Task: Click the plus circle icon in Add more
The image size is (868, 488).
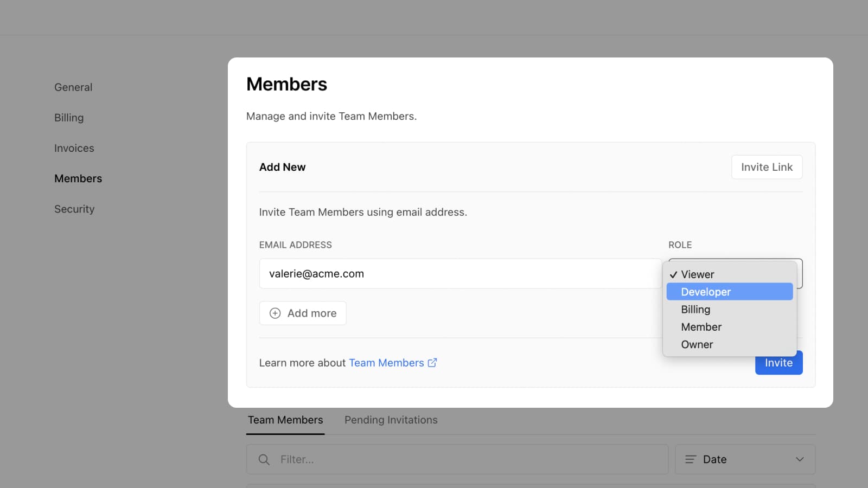Action: point(275,313)
